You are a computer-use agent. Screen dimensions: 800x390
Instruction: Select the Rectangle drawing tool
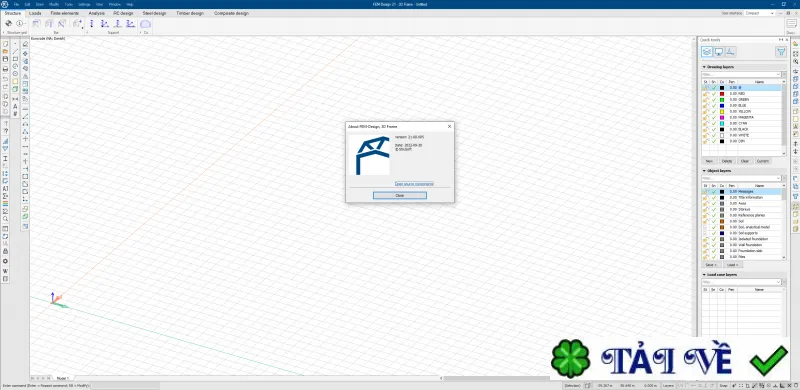pos(15,59)
